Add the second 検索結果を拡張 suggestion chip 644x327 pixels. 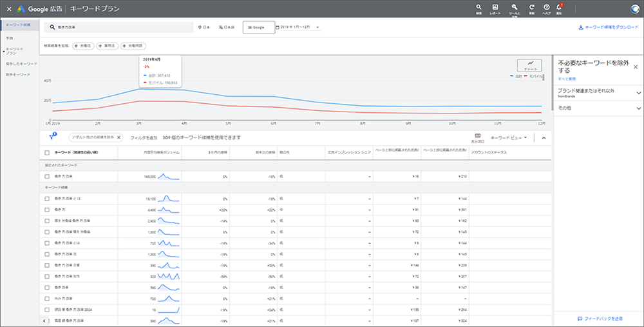(x=108, y=46)
